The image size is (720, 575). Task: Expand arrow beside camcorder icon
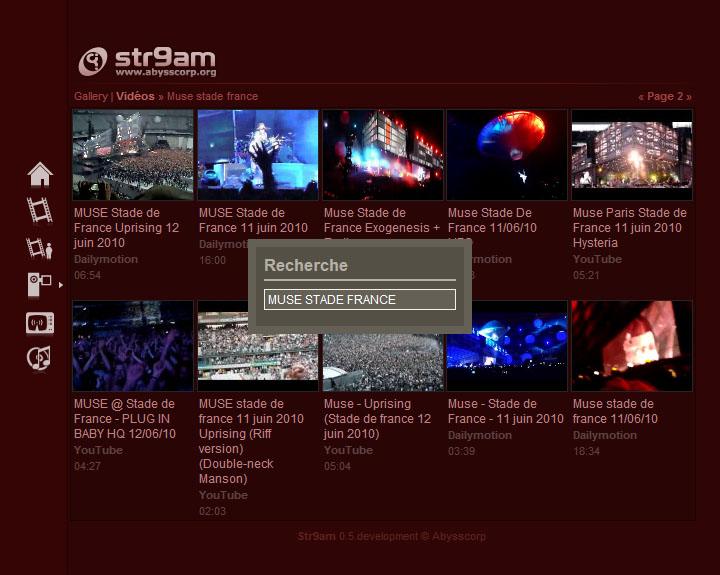click(61, 285)
